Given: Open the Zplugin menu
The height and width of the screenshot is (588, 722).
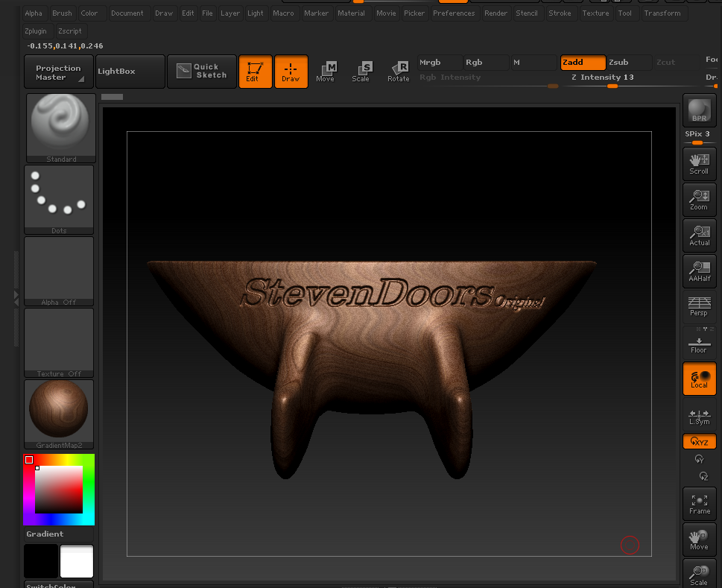Looking at the screenshot, I should 36,31.
